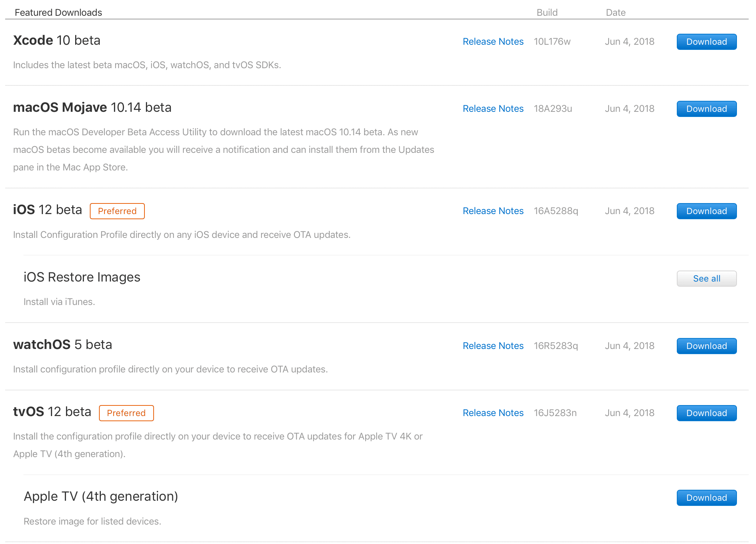Download Xcode 10 beta
This screenshot has height=544, width=756.
tap(707, 42)
